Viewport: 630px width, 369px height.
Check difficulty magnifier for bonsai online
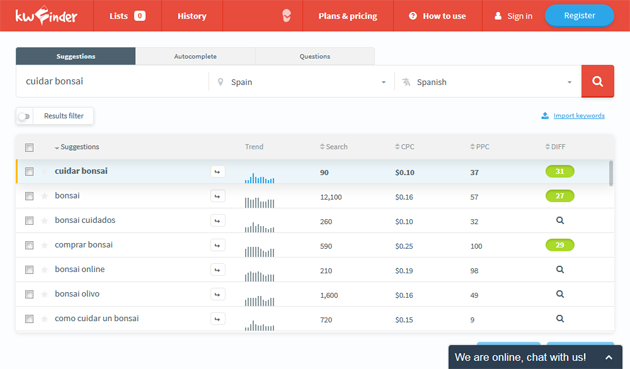[x=560, y=269]
